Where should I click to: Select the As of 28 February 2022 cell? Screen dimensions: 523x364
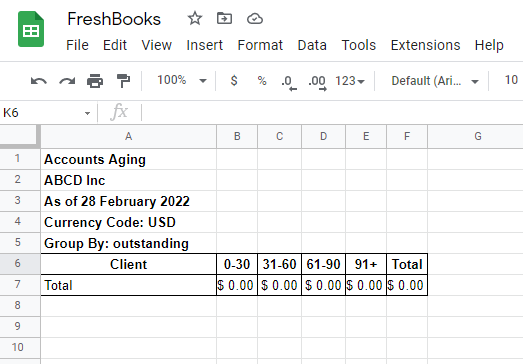128,201
